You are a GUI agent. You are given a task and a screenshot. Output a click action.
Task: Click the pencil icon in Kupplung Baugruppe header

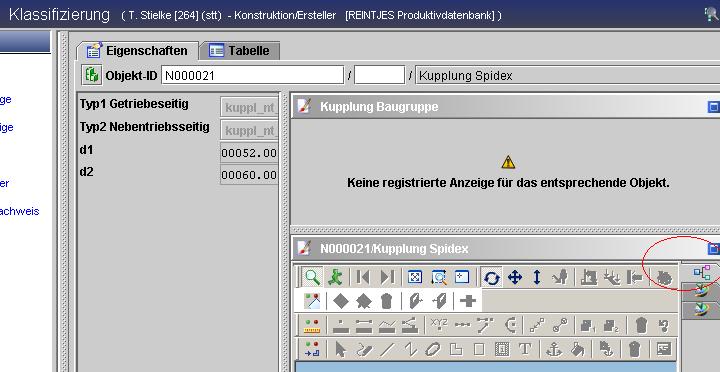304,107
